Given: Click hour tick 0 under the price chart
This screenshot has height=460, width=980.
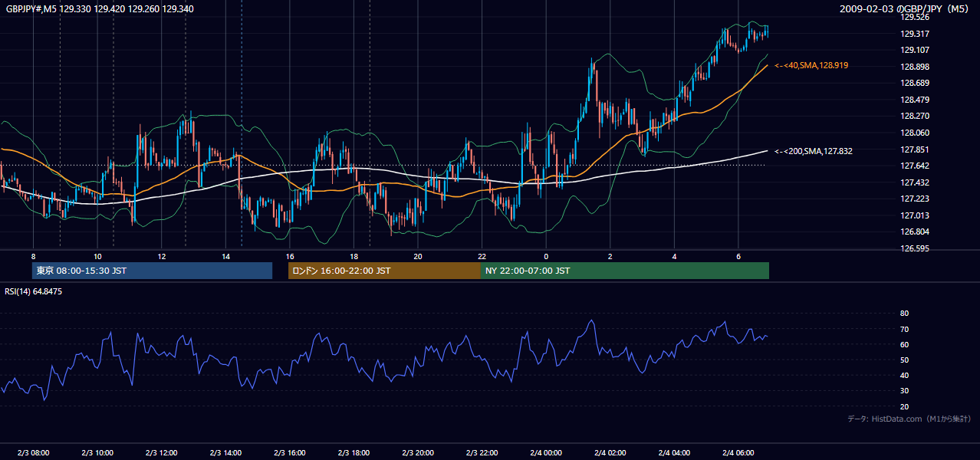Looking at the screenshot, I should 546,256.
